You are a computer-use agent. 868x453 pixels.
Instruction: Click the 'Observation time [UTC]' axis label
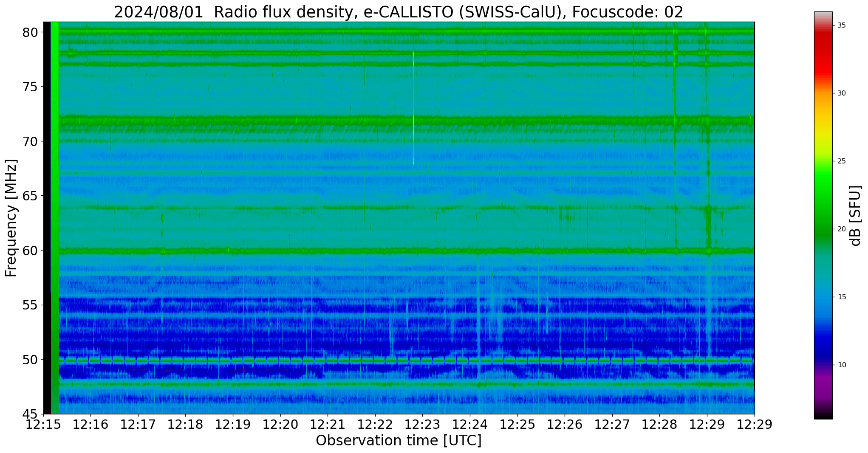(399, 441)
